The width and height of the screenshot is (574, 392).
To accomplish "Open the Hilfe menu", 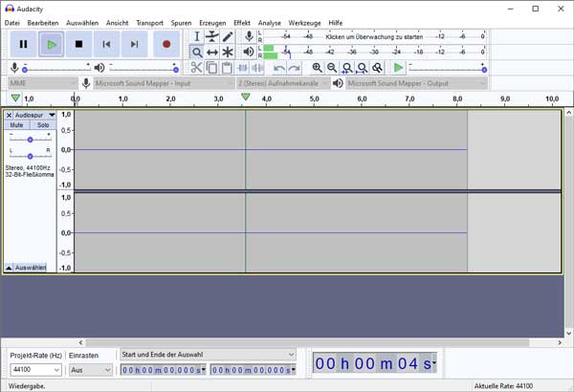I will click(336, 23).
